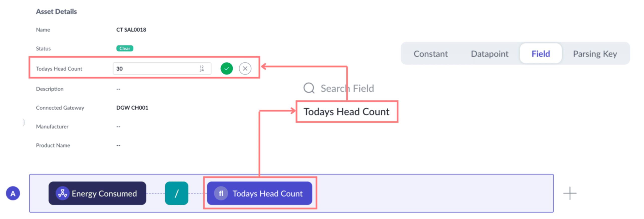
Task: Click the Todays Head Count input field
Action: pyautogui.click(x=155, y=68)
